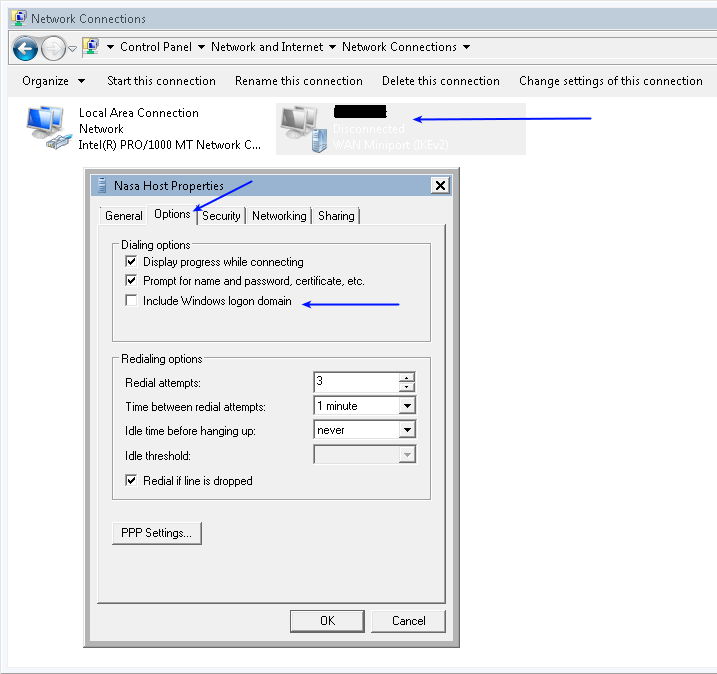The width and height of the screenshot is (717, 674).
Task: Click the PPP Settings button
Action: click(x=156, y=533)
